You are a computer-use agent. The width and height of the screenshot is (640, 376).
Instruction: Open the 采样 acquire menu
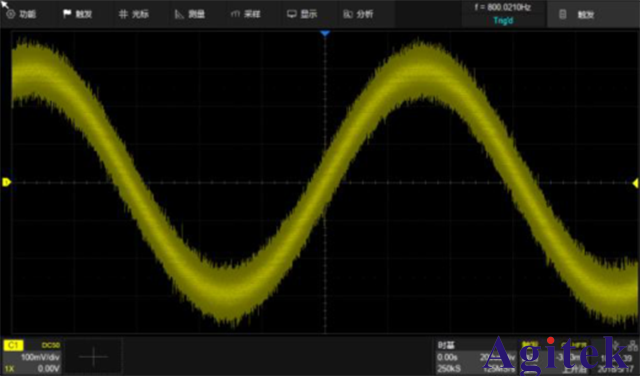coord(246,14)
